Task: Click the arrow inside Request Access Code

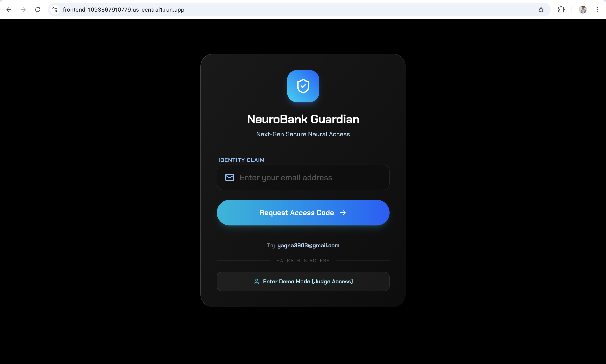Action: coord(343,213)
